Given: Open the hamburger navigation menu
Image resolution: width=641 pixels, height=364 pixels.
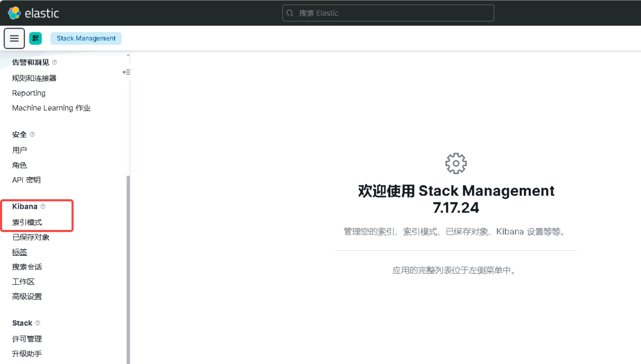Looking at the screenshot, I should tap(14, 38).
